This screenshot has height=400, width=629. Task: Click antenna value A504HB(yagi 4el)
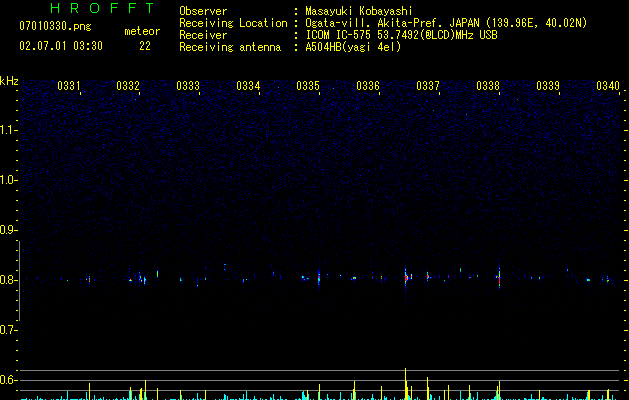pos(353,47)
